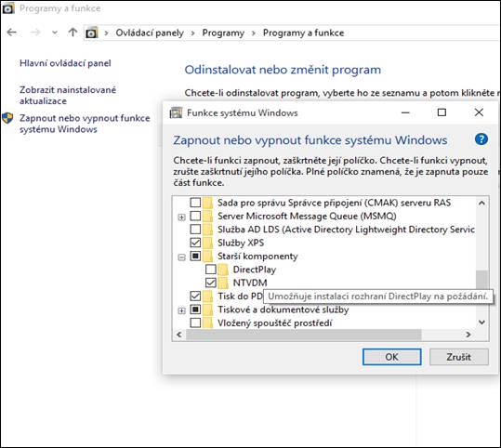Click scroll down arrow of features list
The height and width of the screenshot is (448, 501).
481,323
